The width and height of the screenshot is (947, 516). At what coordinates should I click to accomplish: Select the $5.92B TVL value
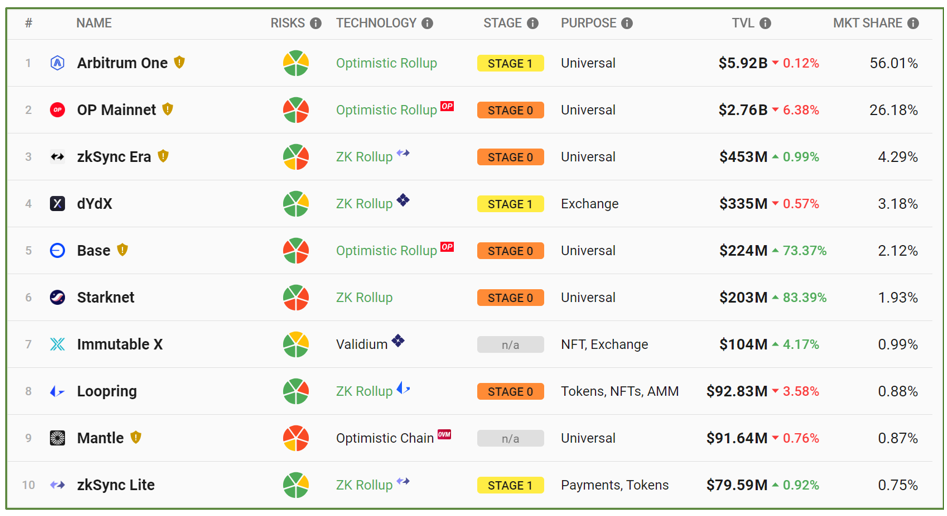click(743, 63)
